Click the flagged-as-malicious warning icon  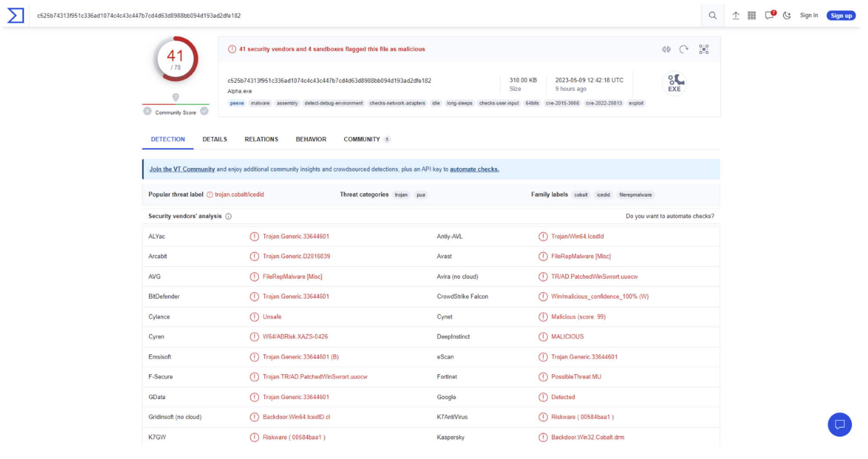[x=232, y=49]
